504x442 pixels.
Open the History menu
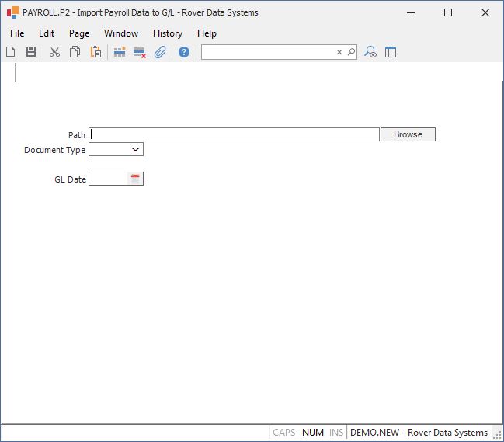[168, 33]
